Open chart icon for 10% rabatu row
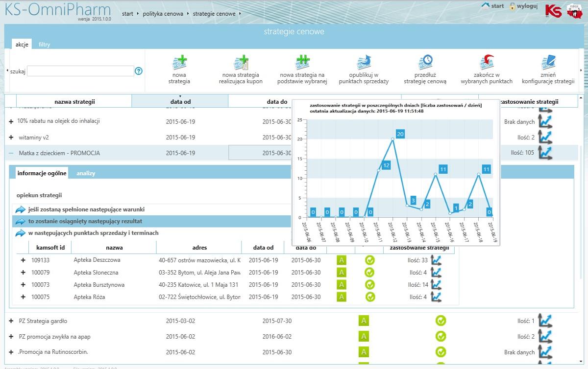 pos(545,121)
